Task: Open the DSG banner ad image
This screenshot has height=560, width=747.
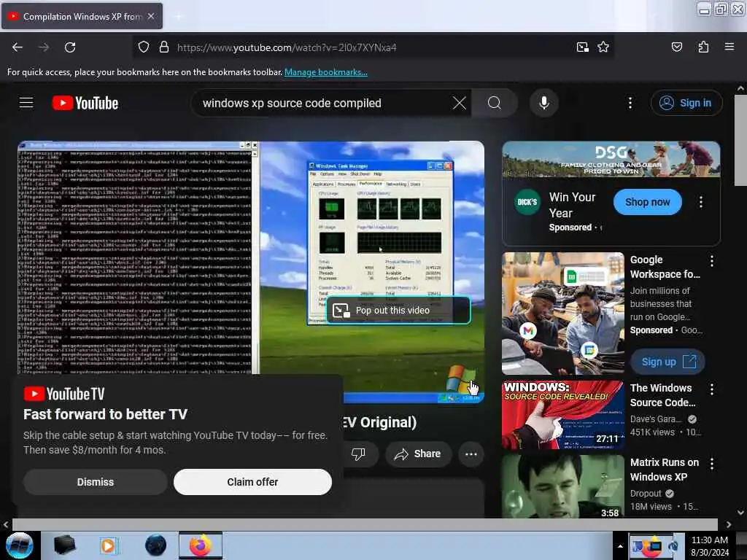Action: pos(611,159)
